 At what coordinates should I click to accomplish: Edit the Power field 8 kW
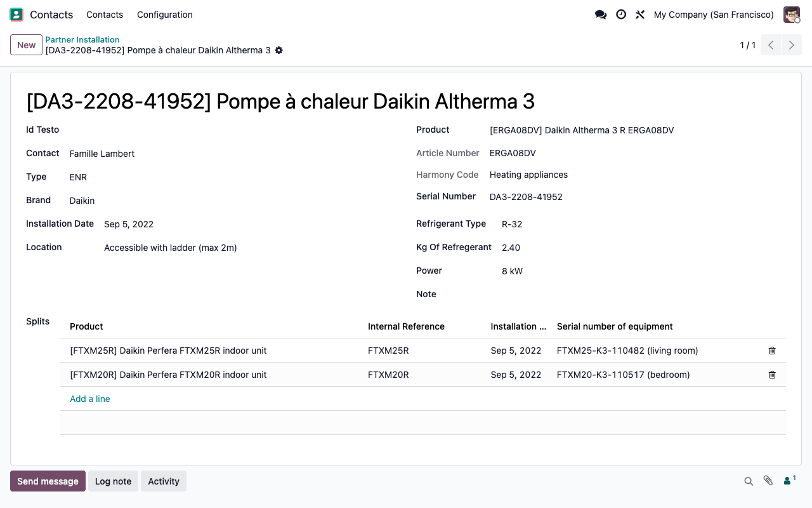644,271
